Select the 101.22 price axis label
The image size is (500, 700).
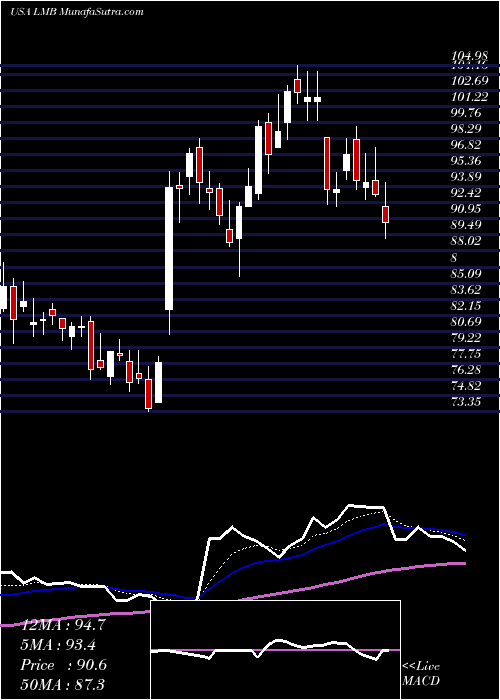tap(468, 97)
